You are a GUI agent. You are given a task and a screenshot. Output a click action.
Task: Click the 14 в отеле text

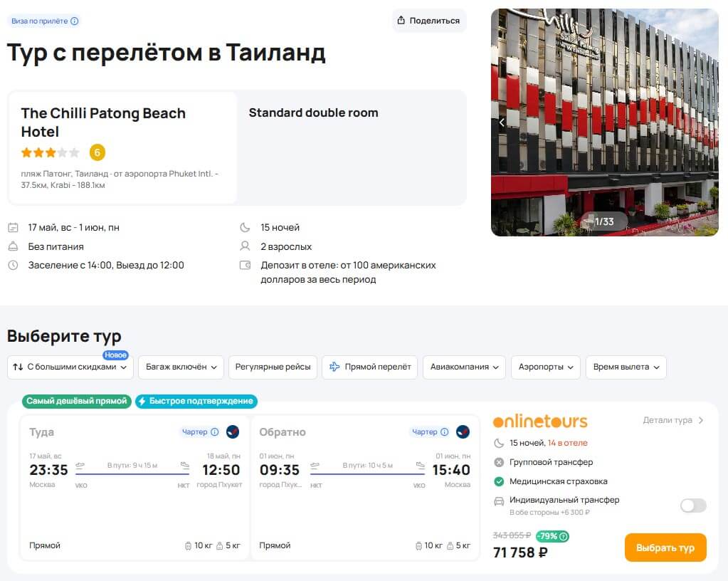(x=567, y=443)
